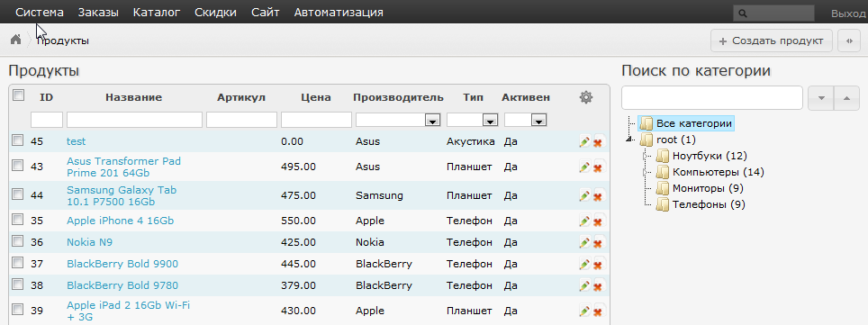Viewport: 868px width, 325px height.
Task: Expand the Компьютеры tree node
Action: (645, 172)
